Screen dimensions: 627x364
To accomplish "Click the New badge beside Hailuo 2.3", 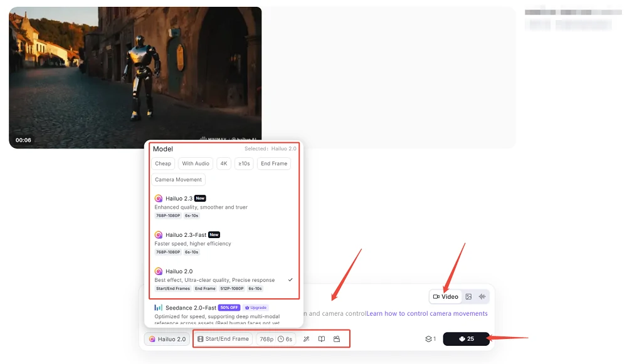I will coord(200,198).
